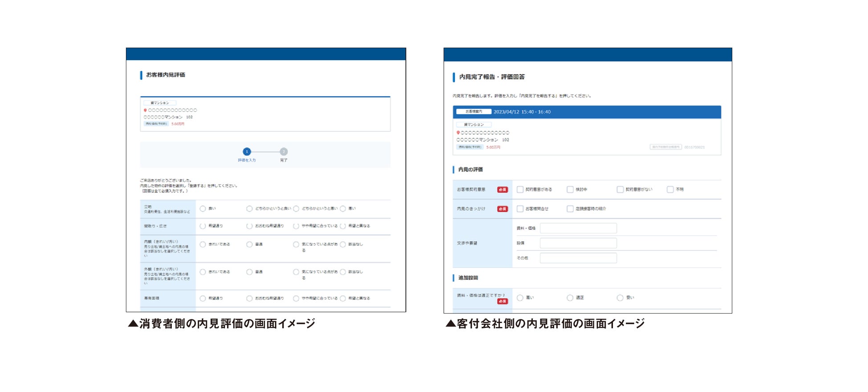This screenshot has width=868, height=392.
Task: Click the 必須 badge beside 内見のきっかけ
Action: coord(503,208)
